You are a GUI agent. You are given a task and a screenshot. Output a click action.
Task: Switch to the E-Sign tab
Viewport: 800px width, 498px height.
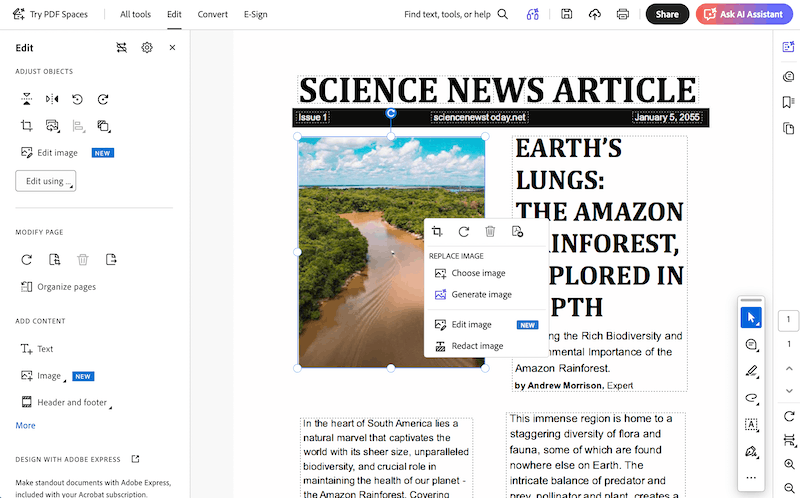pos(256,14)
